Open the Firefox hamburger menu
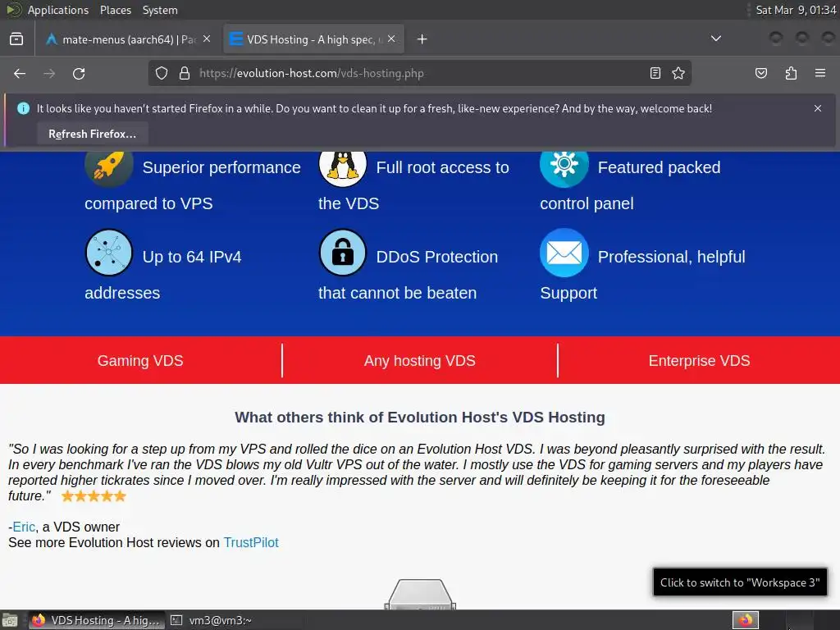This screenshot has height=630, width=840. click(x=819, y=73)
